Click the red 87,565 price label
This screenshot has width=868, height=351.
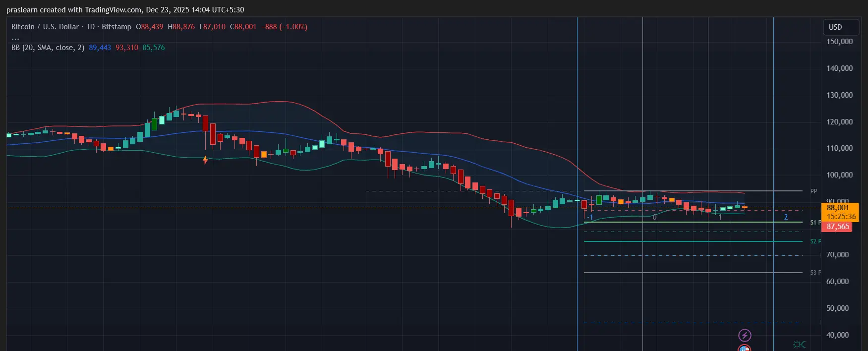(x=838, y=227)
